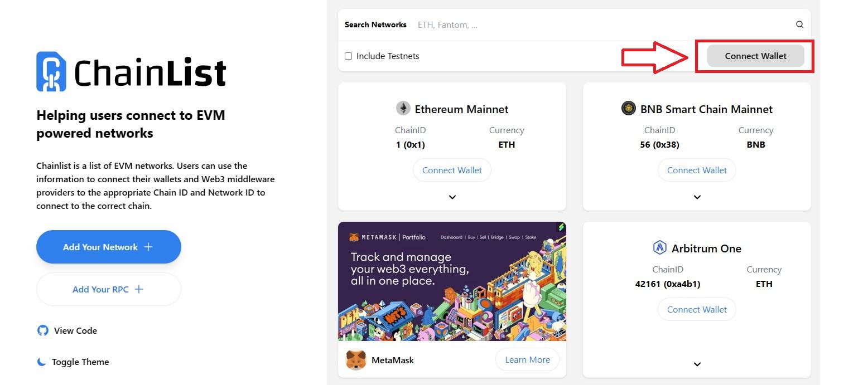Viewport: 868px width, 385px height.
Task: Click the moon icon for theme
Action: pyautogui.click(x=41, y=362)
